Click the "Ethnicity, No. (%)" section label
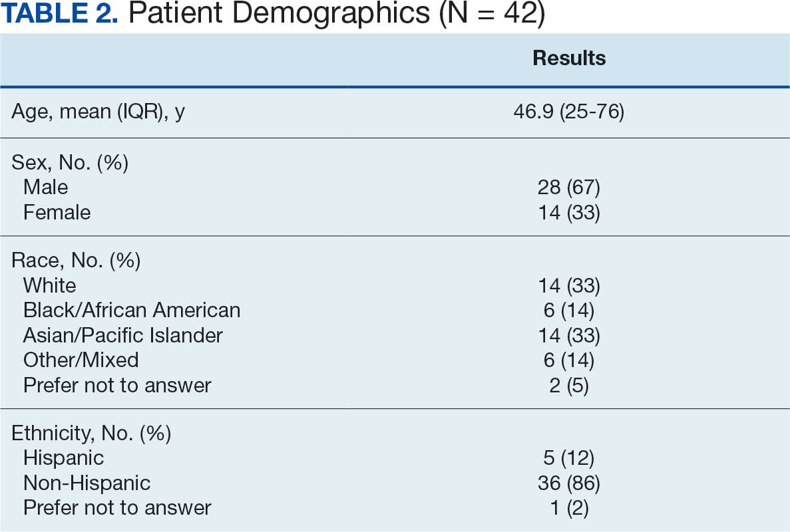 click(x=91, y=433)
